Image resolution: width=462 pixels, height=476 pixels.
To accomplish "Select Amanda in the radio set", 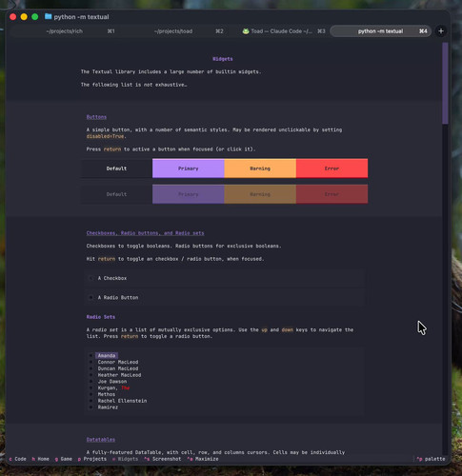I will [x=107, y=355].
